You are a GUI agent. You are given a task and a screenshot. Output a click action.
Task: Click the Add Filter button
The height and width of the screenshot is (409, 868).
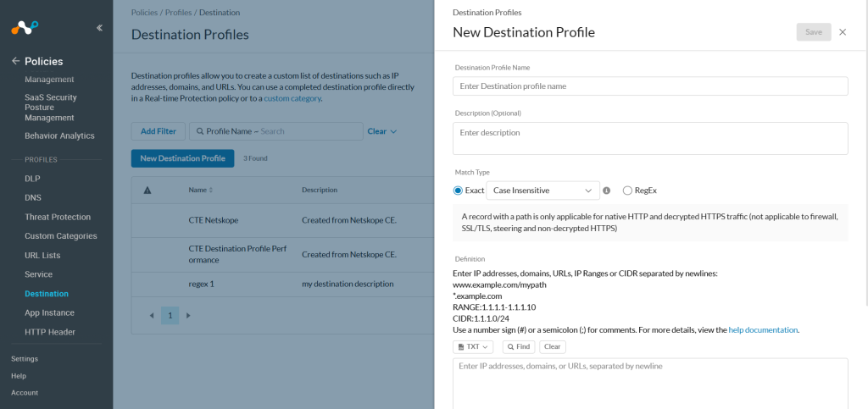click(159, 131)
